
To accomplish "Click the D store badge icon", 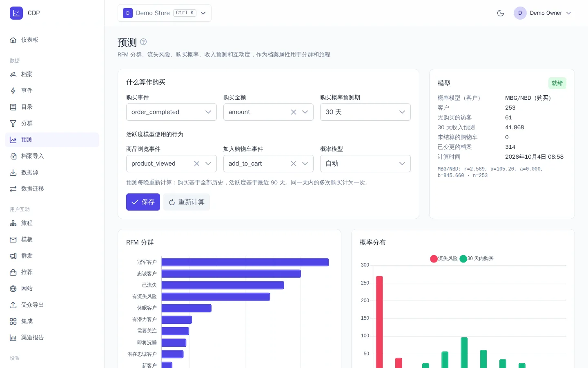I will (x=128, y=13).
